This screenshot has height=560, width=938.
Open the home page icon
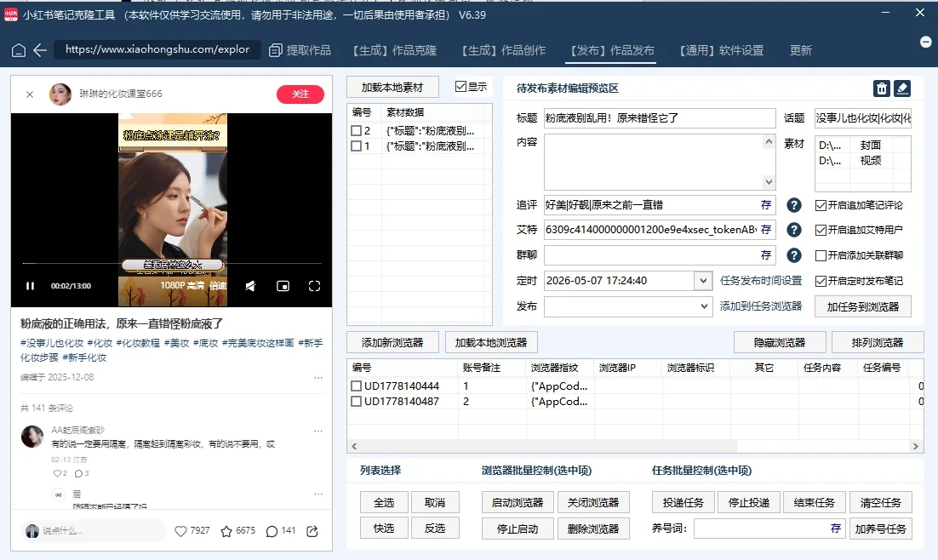tap(19, 50)
